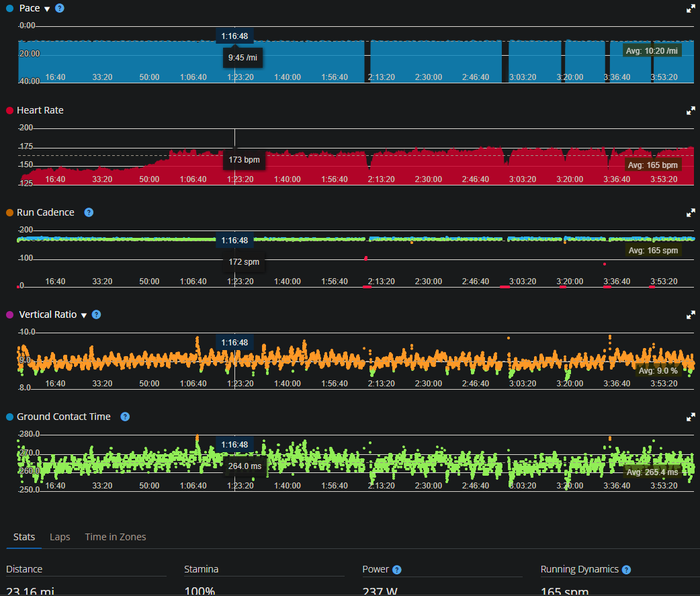The image size is (700, 596).
Task: Click the orange Run Cadence legend dot
Action: (9, 212)
